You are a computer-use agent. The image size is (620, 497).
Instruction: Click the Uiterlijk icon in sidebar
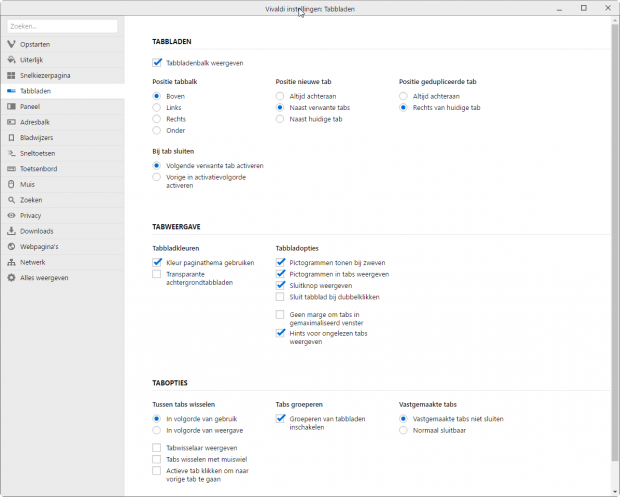coord(11,60)
